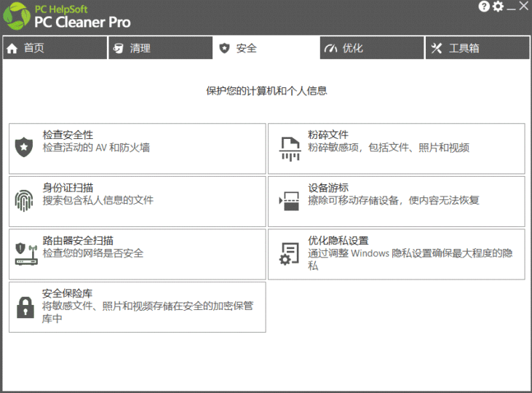Click the 粉碎文件 title text

click(328, 135)
